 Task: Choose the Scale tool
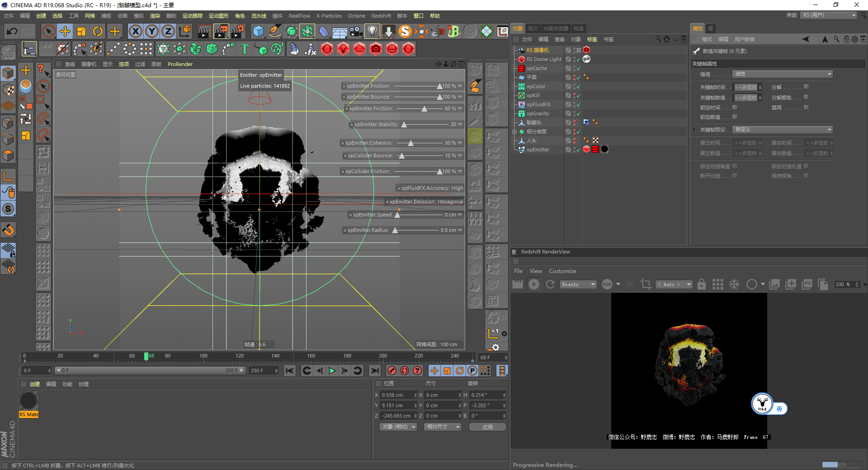81,31
